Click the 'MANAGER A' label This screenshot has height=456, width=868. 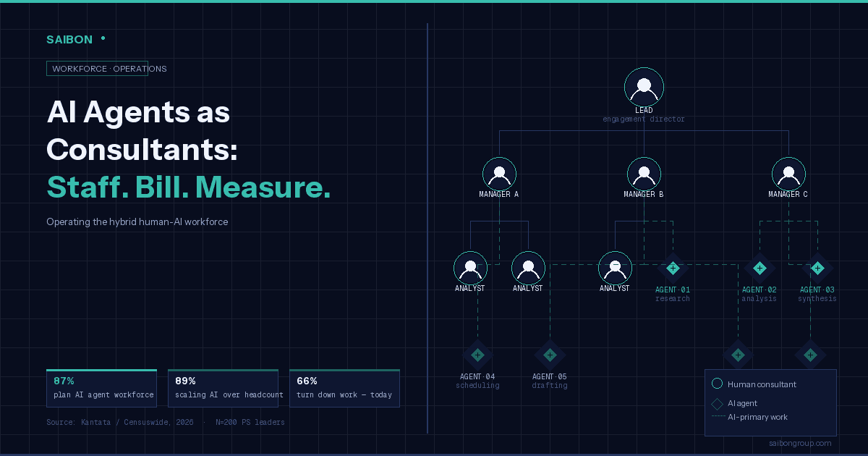[x=499, y=194]
